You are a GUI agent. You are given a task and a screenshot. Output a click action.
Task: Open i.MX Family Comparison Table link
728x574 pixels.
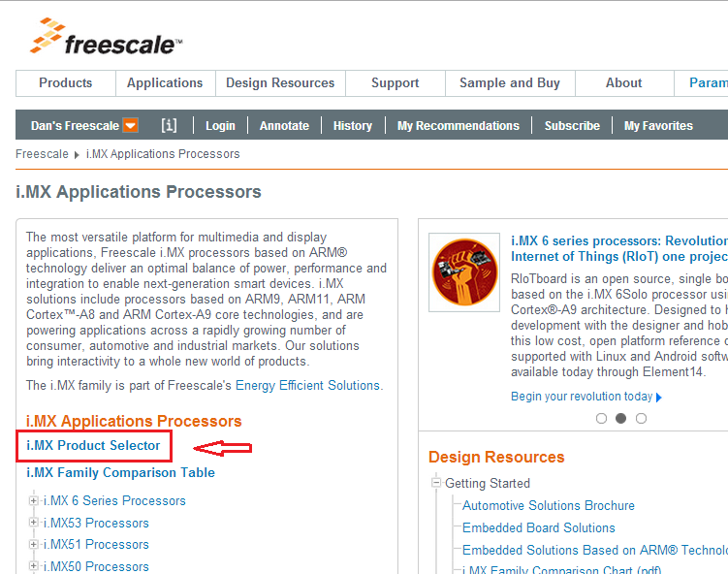click(x=121, y=473)
